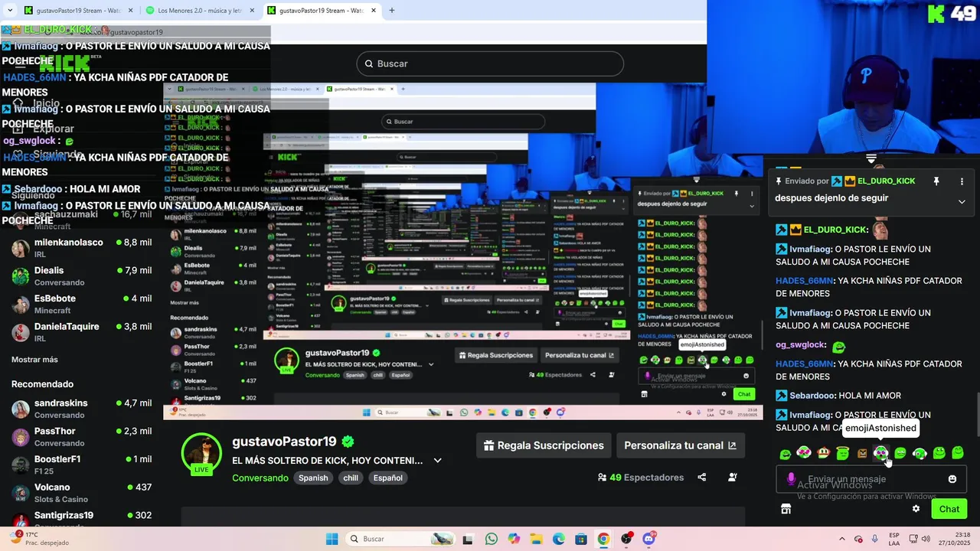Send message with green Chat button
This screenshot has width=980, height=551.
tap(949, 509)
